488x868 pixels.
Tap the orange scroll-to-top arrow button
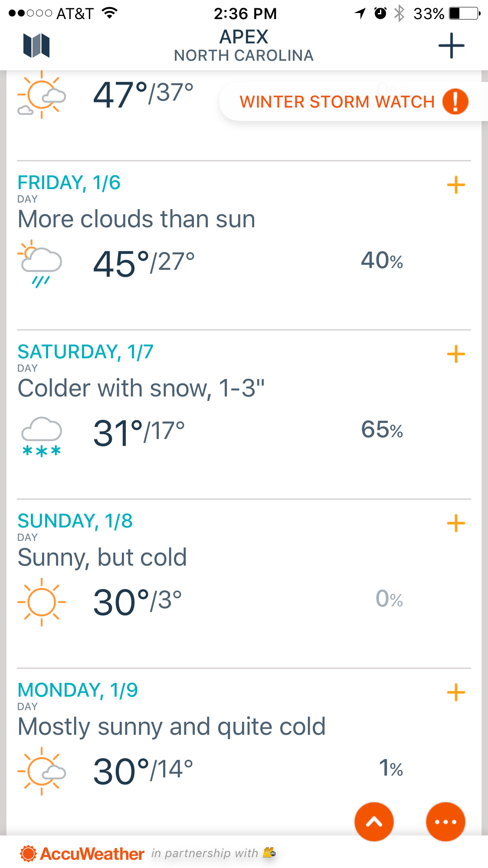374,822
